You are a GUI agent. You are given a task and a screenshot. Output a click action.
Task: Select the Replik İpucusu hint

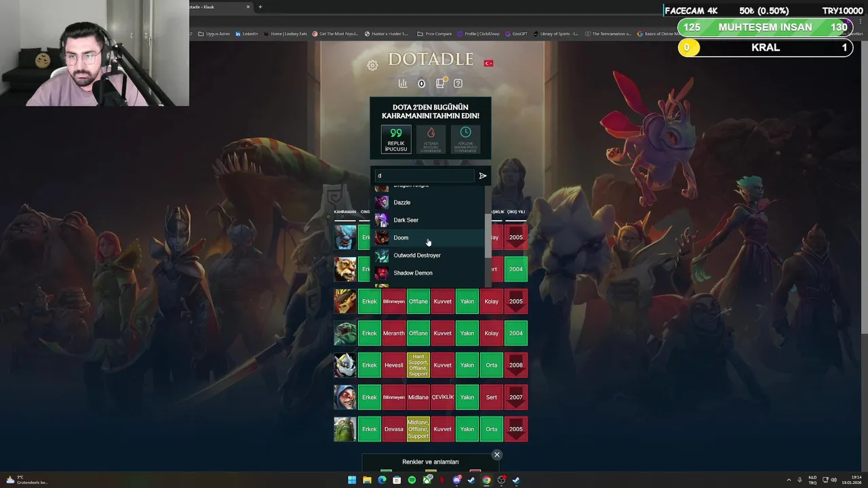[x=396, y=140]
